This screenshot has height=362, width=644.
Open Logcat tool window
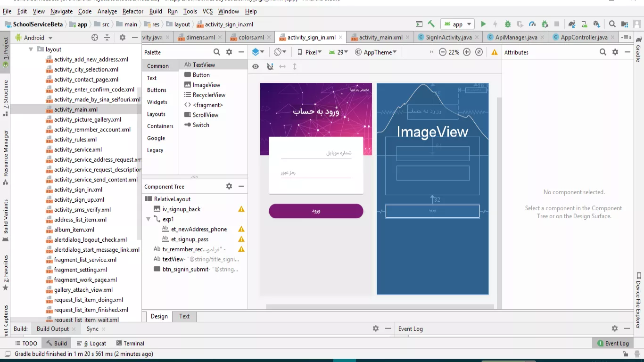point(91,343)
